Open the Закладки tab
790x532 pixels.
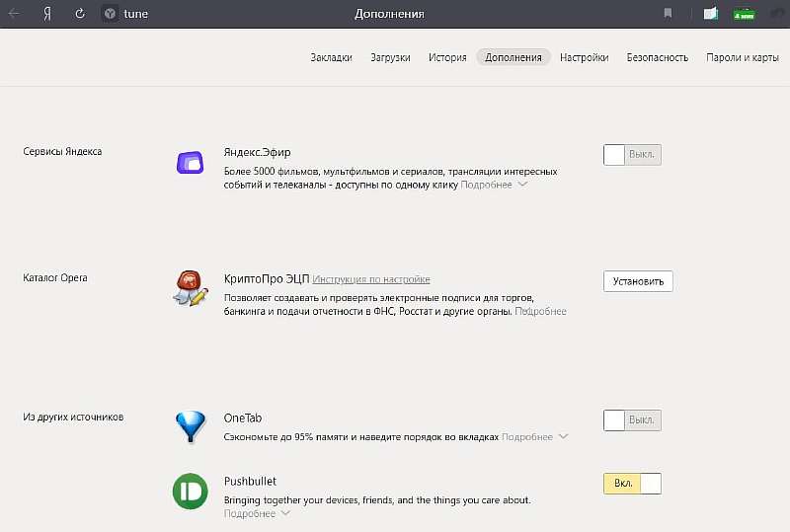331,57
